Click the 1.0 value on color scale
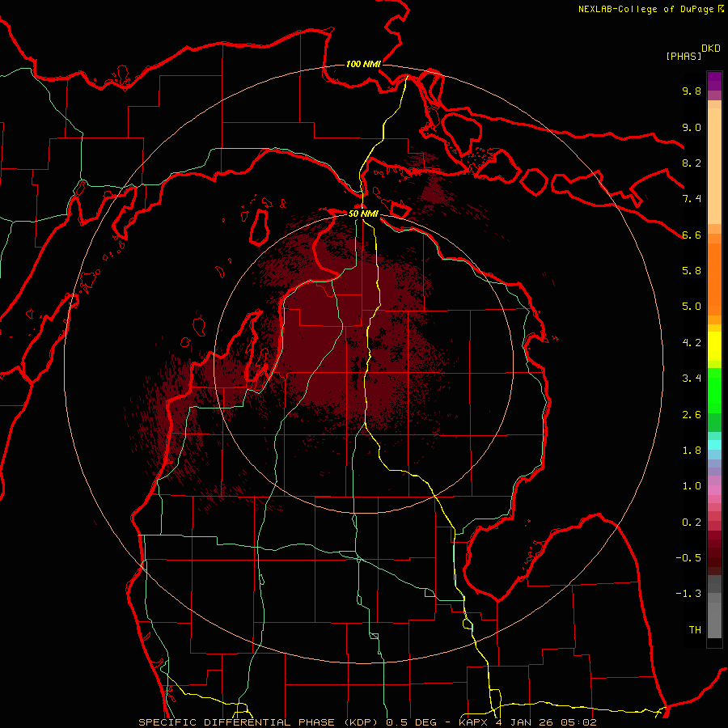 coord(692,486)
